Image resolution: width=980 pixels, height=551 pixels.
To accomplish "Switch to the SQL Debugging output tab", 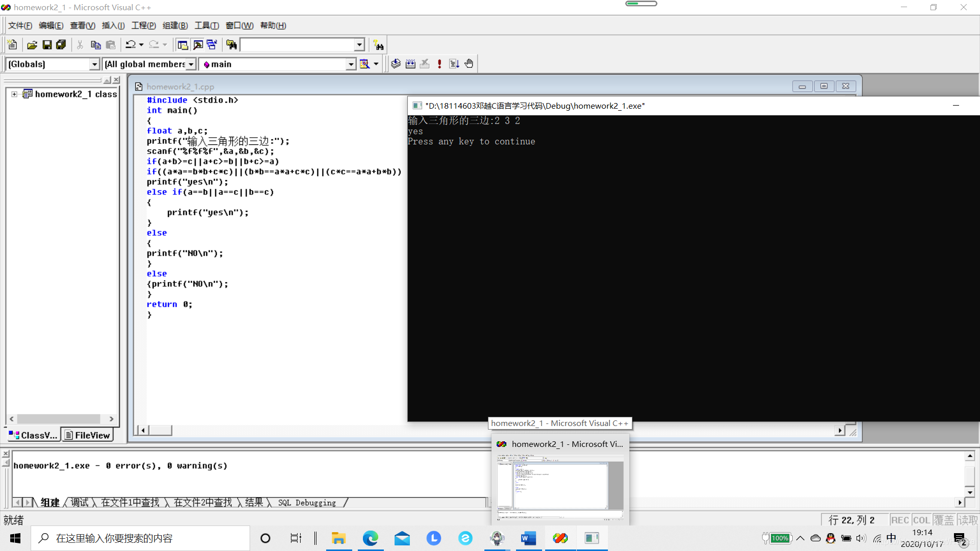I will pos(307,503).
